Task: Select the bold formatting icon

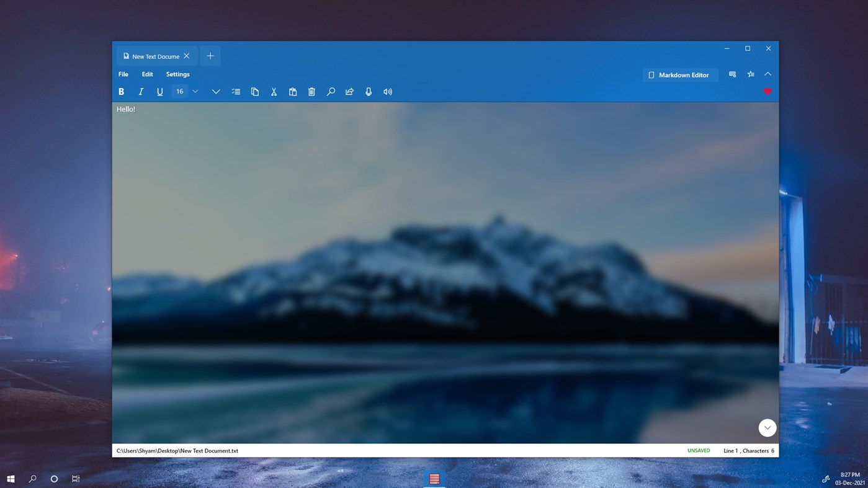Action: tap(121, 91)
